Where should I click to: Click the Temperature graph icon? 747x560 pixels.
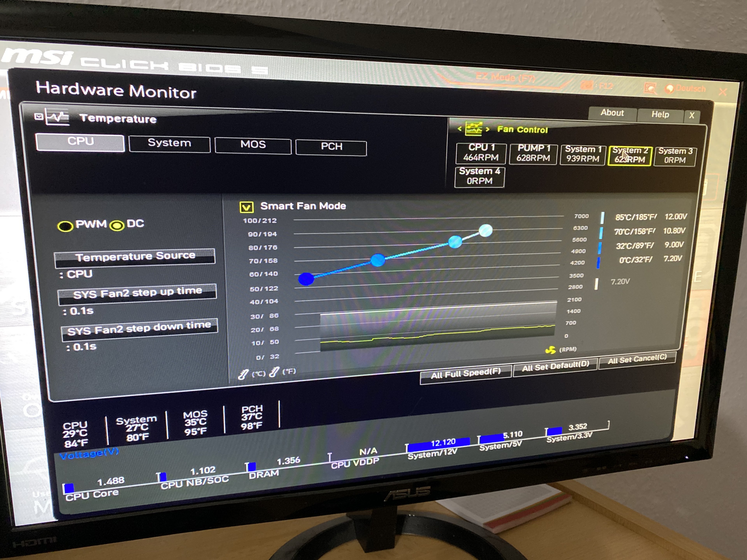click(57, 117)
